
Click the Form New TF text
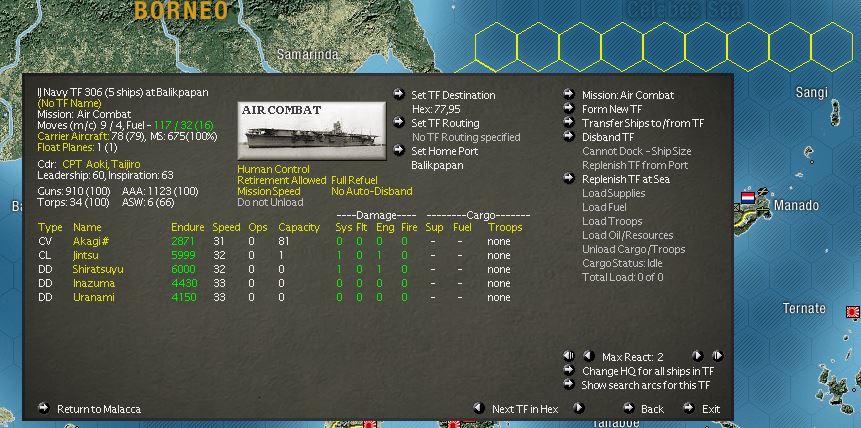612,109
